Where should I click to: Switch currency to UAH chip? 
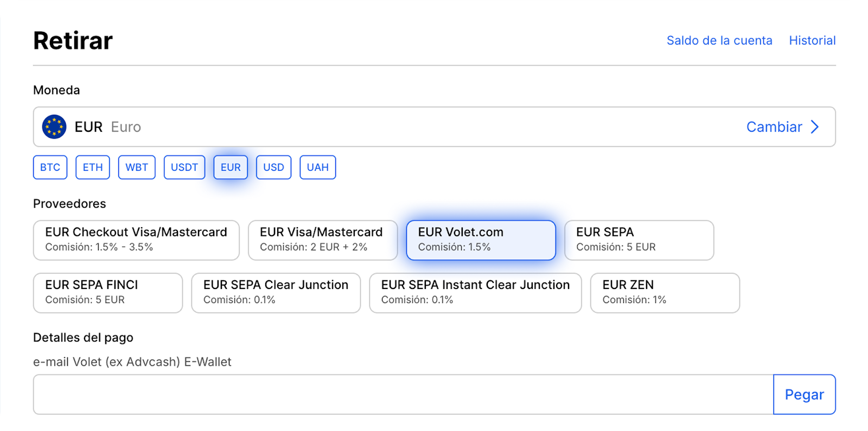coord(317,168)
